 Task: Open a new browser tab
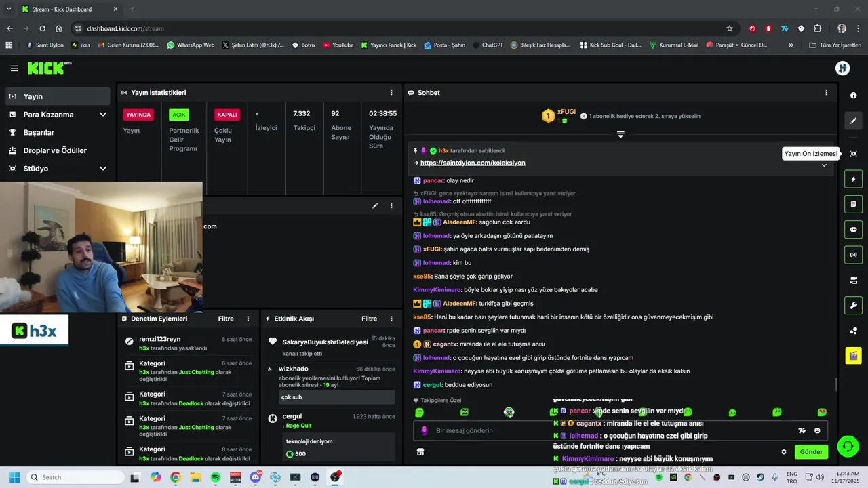[132, 9]
